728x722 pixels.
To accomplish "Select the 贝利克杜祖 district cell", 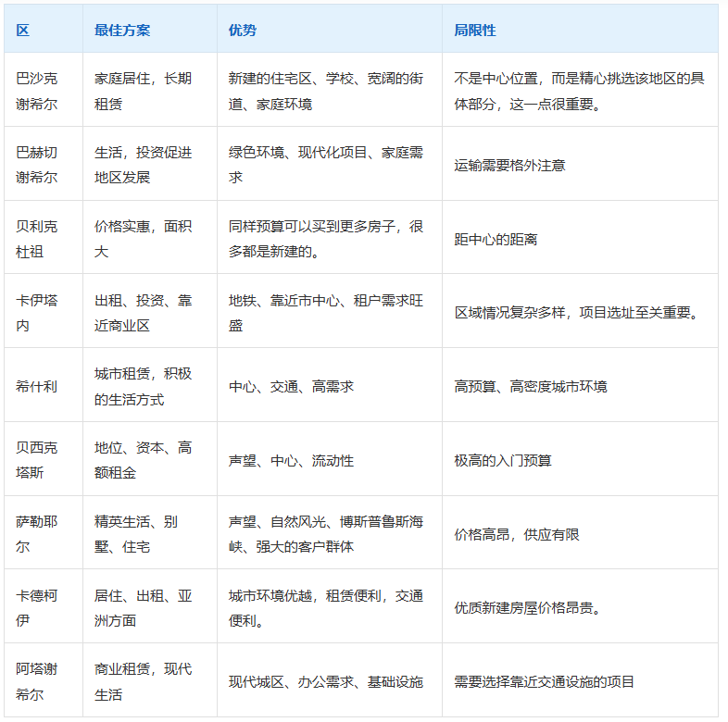I will pyautogui.click(x=44, y=238).
